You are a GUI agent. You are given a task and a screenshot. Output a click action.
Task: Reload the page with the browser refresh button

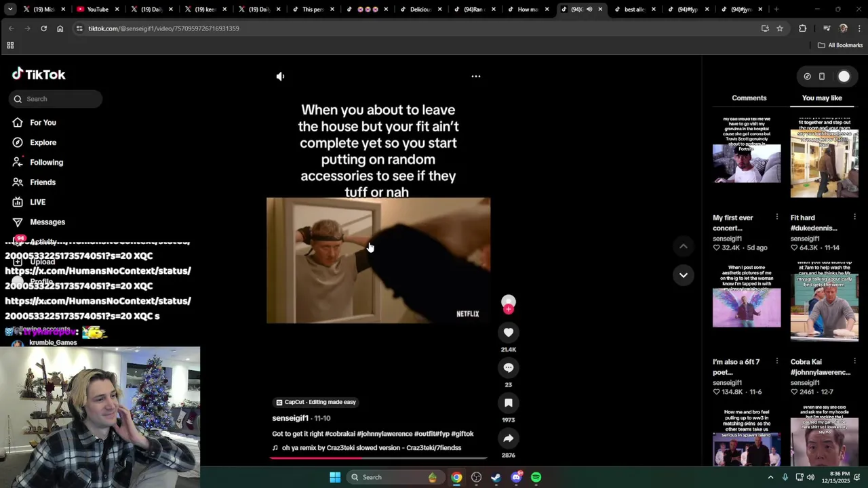pyautogui.click(x=43, y=28)
